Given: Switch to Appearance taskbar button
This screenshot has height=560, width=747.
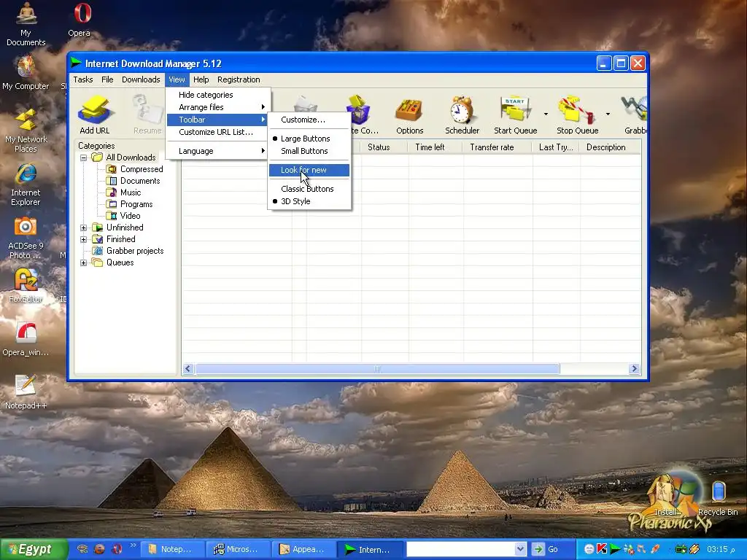Looking at the screenshot, I should click(x=304, y=550).
